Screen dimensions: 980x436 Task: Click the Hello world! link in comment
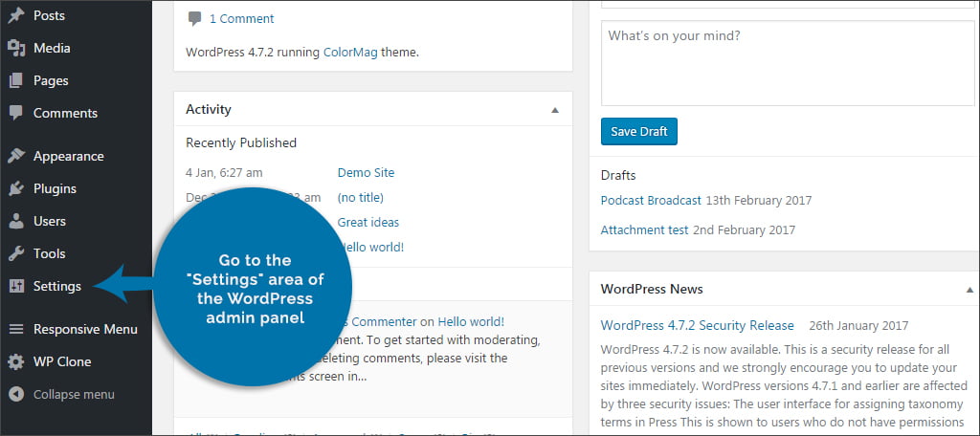click(x=471, y=321)
